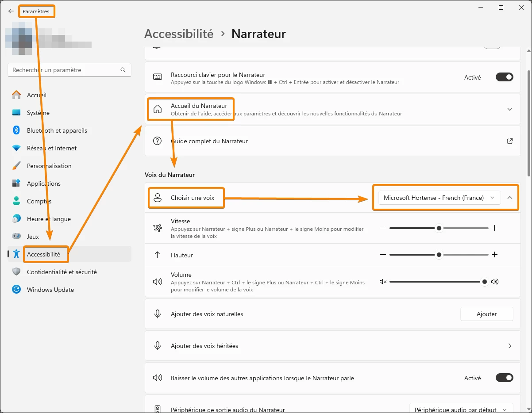
Task: Click the Rechercher un paramètre field
Action: point(64,70)
